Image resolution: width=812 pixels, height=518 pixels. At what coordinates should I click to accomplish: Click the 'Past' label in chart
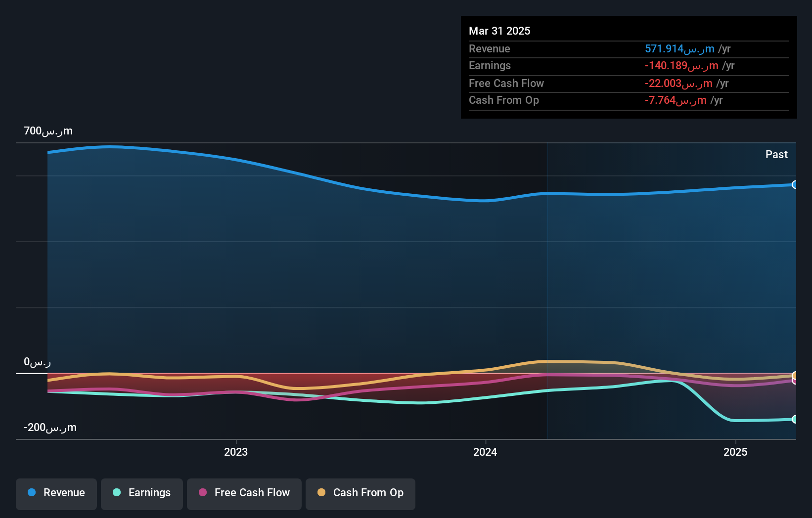tap(776, 154)
